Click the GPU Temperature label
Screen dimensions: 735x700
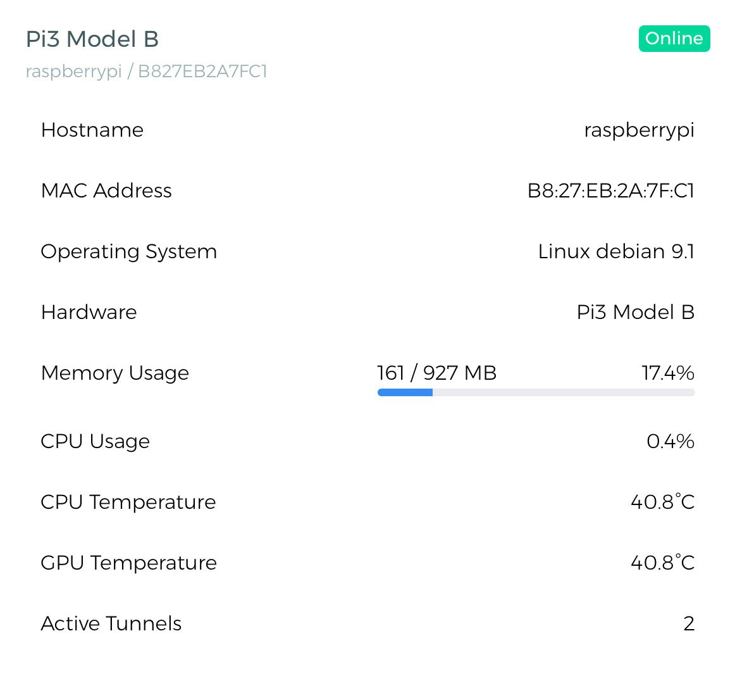(x=129, y=563)
